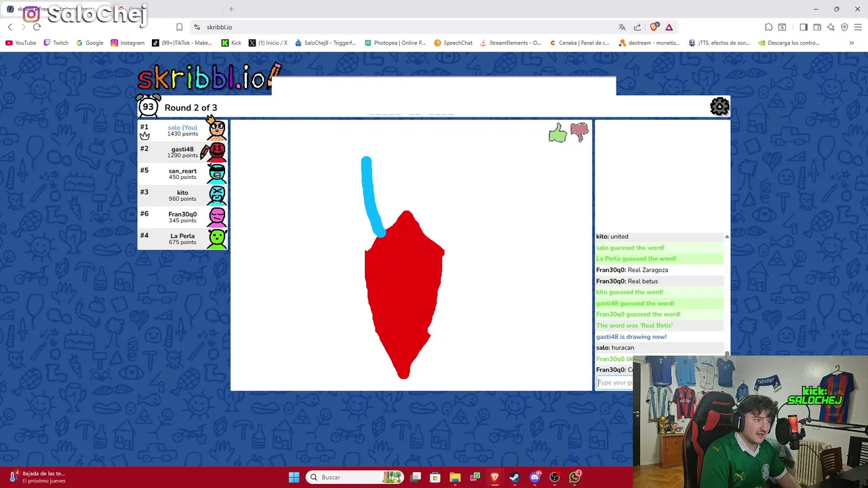The width and height of the screenshot is (868, 488).
Task: Open the Twitch bookmark
Action: (56, 43)
